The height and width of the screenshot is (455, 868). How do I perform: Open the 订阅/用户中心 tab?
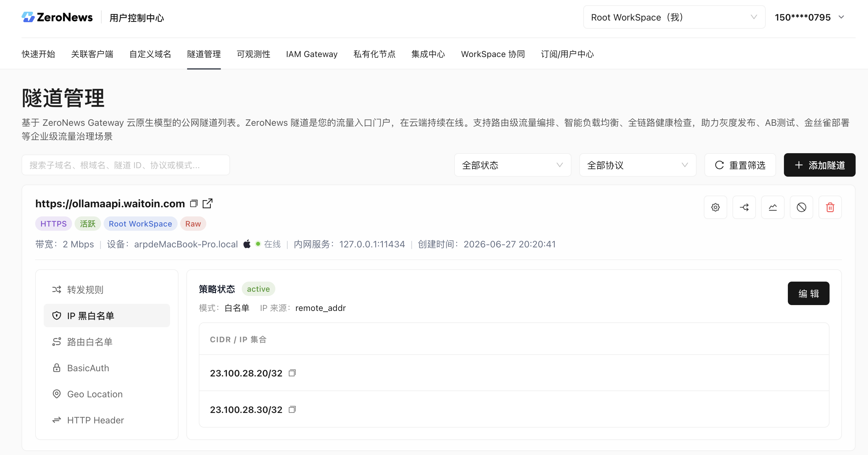(x=568, y=54)
